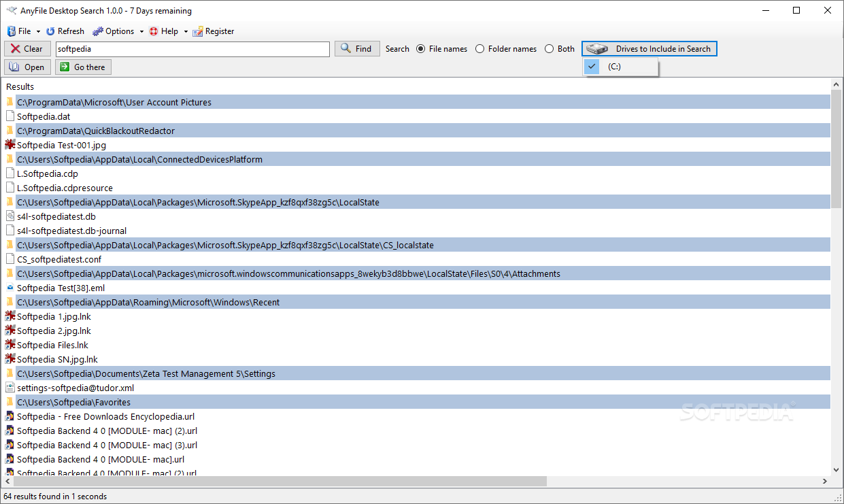Click folder icon of User Account Pictures row
This screenshot has width=844, height=504.
(x=10, y=102)
